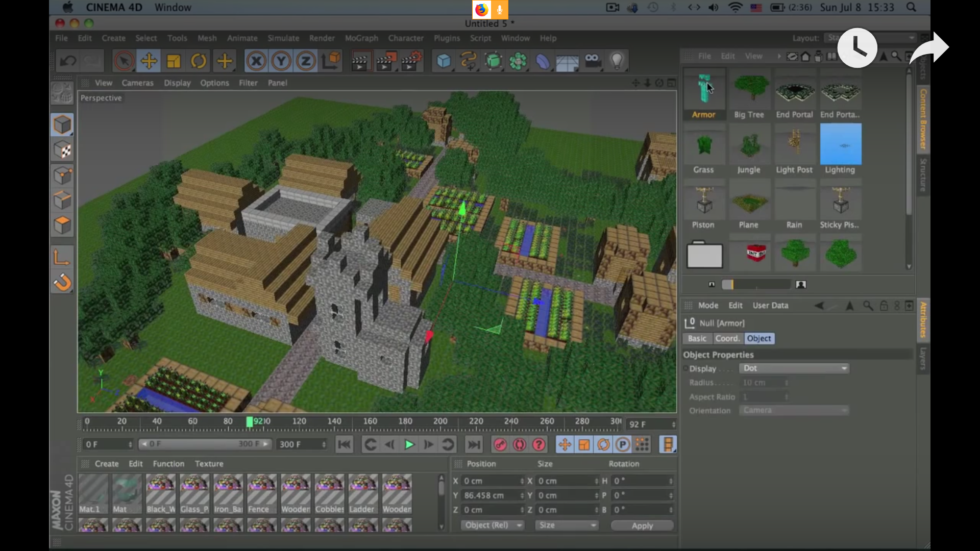Screen dimensions: 980x551
Task: Select the Ladder material swatch
Action: tap(363, 494)
